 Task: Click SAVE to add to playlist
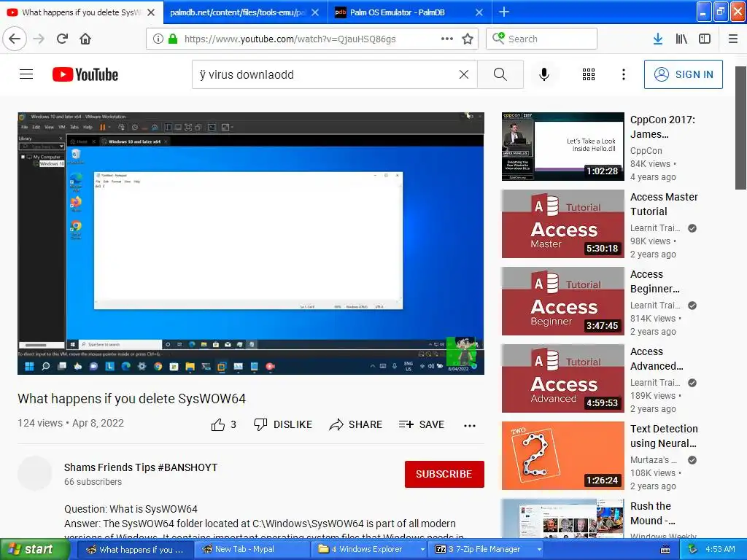(x=422, y=424)
